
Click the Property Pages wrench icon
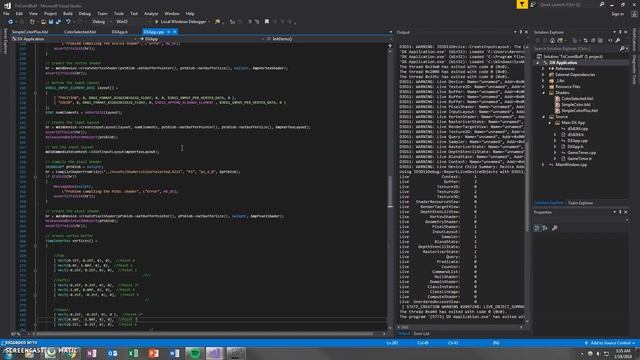[x=554, y=228]
